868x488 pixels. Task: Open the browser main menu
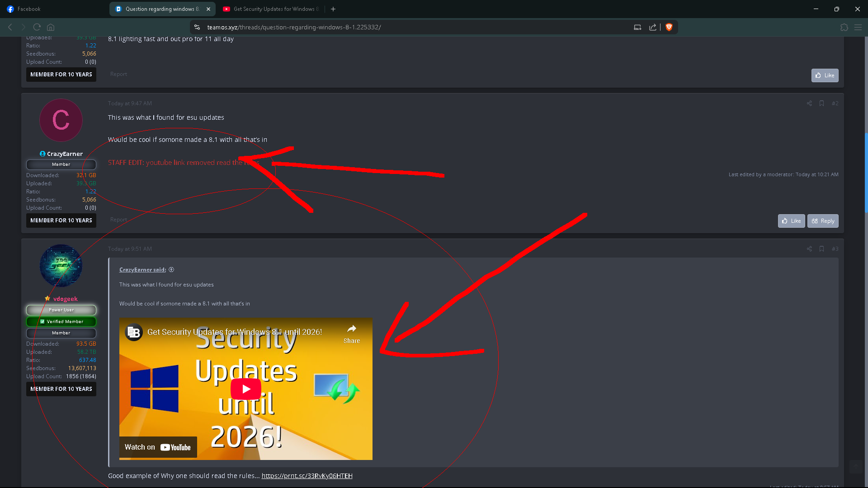coord(858,27)
